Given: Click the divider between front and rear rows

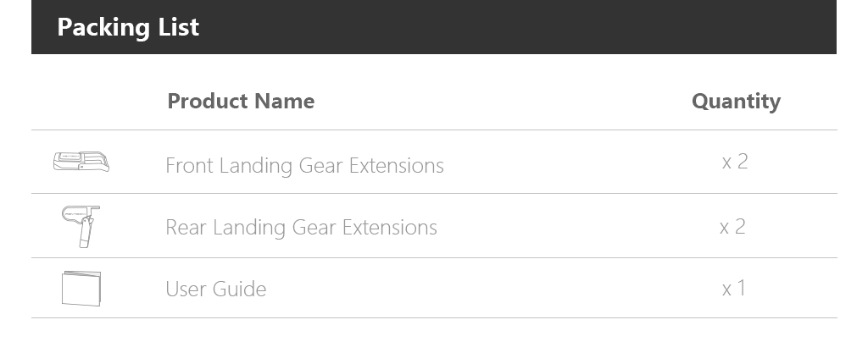Looking at the screenshot, I should click(x=434, y=194).
